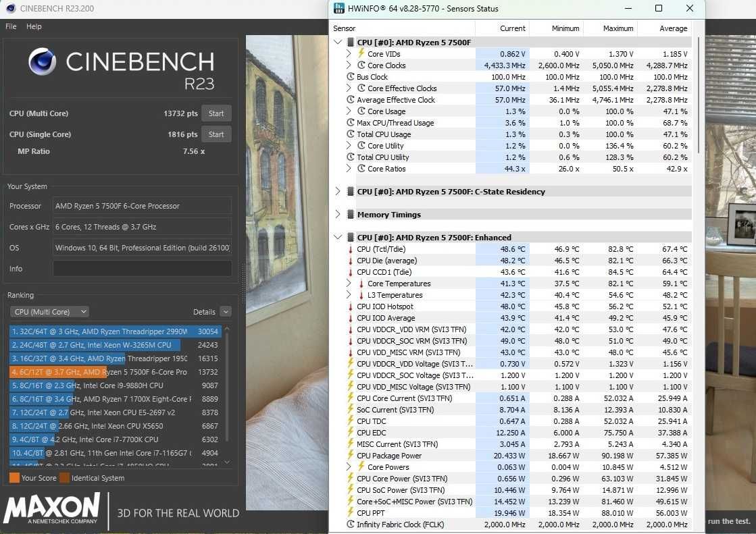Collapse the AMD Ryzen 5 7500F: Enhanced group
This screenshot has height=534, width=756.
click(x=338, y=238)
